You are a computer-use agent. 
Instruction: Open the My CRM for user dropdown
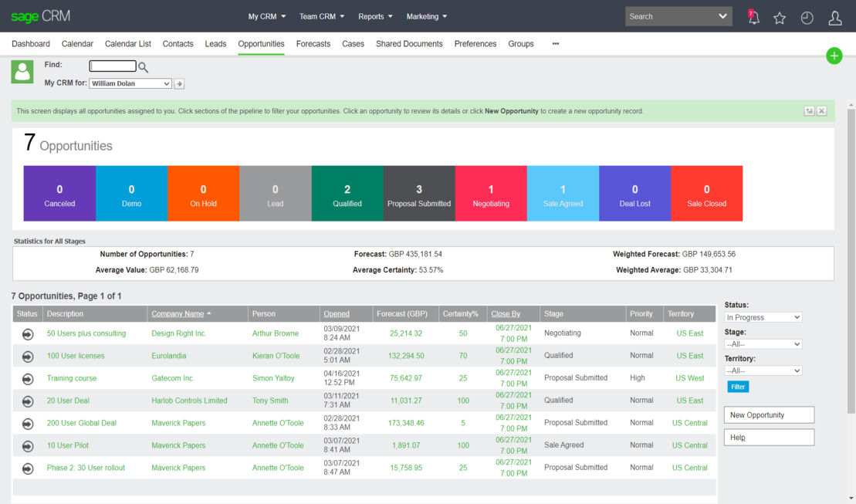click(x=130, y=84)
